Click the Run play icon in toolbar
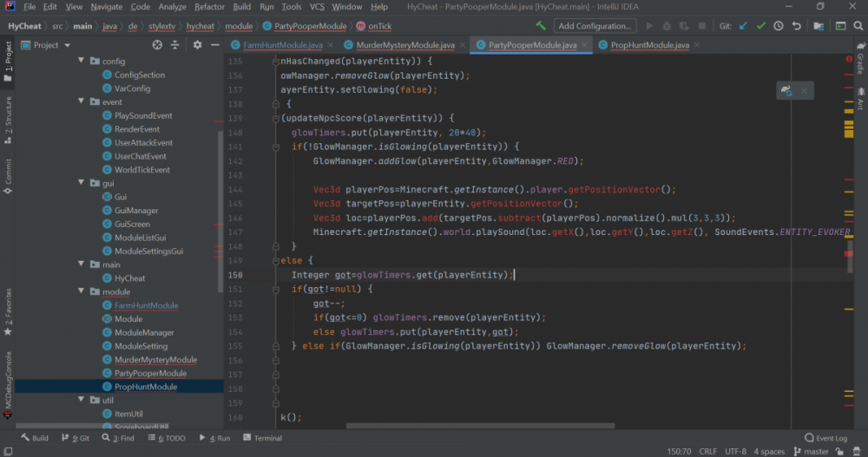 pos(649,26)
